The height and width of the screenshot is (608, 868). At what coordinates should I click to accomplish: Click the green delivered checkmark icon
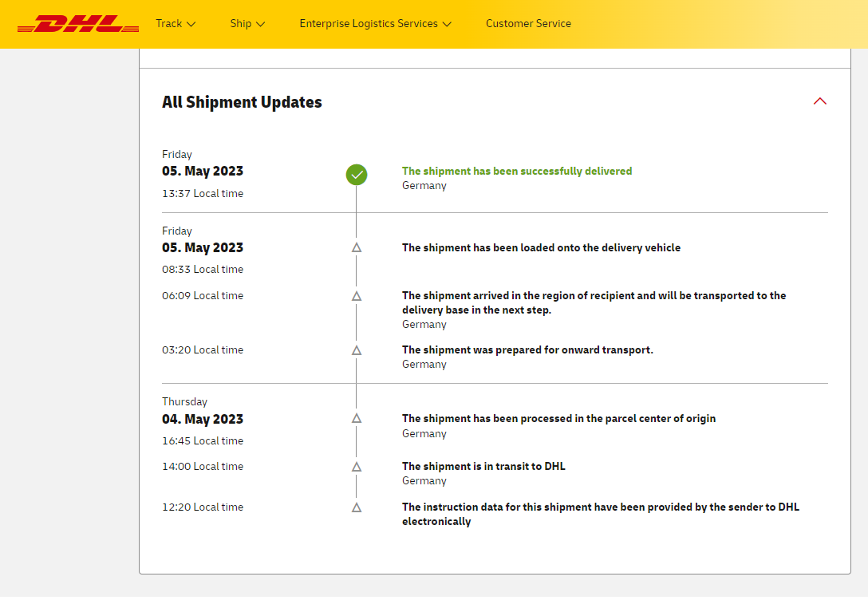click(x=357, y=174)
